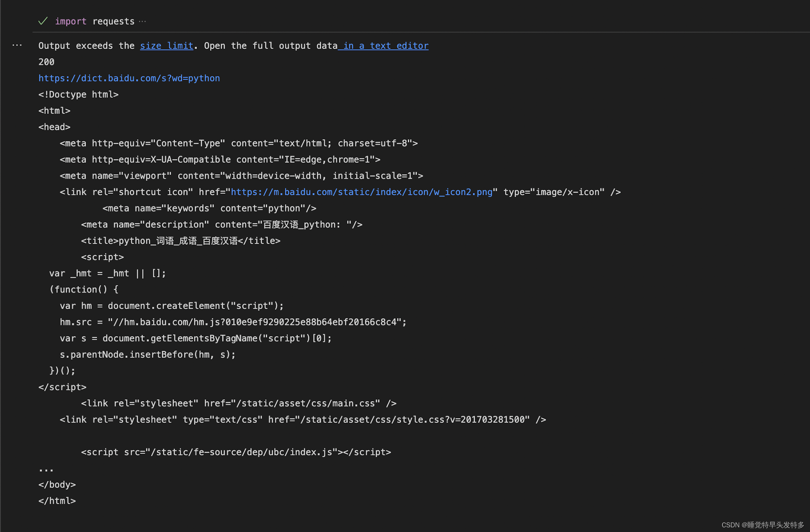The width and height of the screenshot is (810, 532).
Task: Open the dict.baidu.com python URL
Action: coord(129,78)
